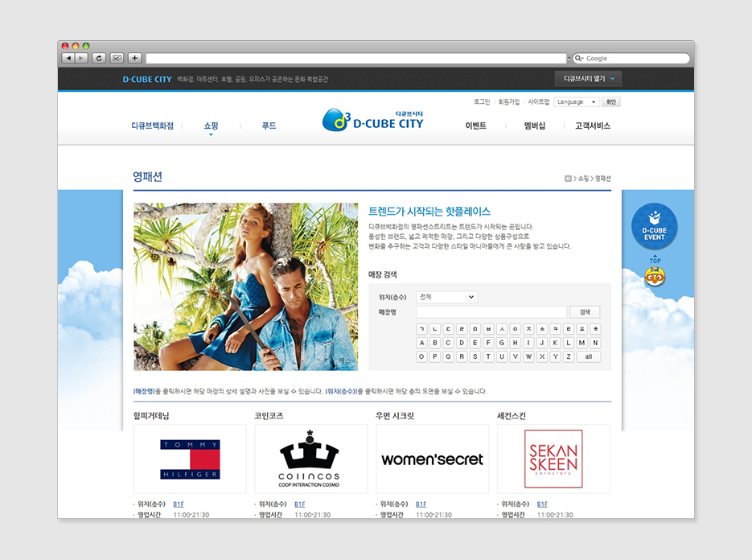Open the 이벤트 menu
The width and height of the screenshot is (752, 560).
tap(476, 126)
